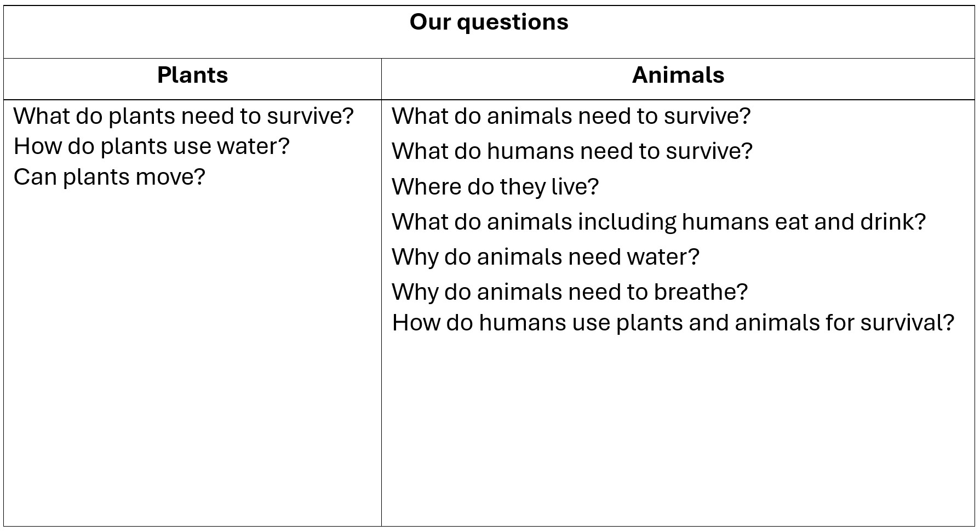
Task: Select the "Animals" column header
Action: pyautogui.click(x=678, y=75)
